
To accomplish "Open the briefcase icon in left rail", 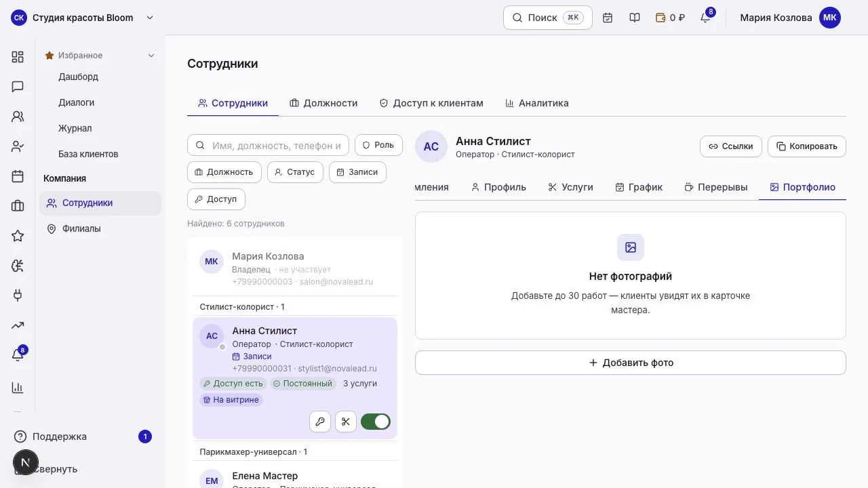I will [x=18, y=206].
